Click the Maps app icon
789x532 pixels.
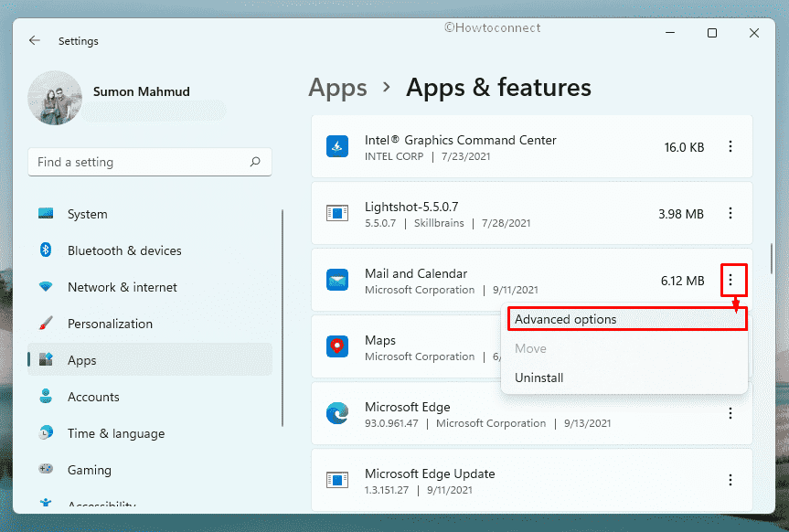(x=337, y=346)
